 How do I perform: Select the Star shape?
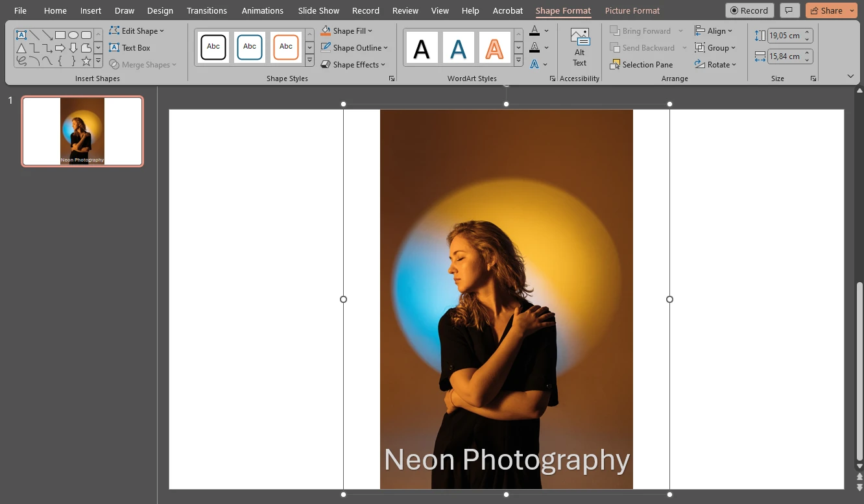[86, 60]
